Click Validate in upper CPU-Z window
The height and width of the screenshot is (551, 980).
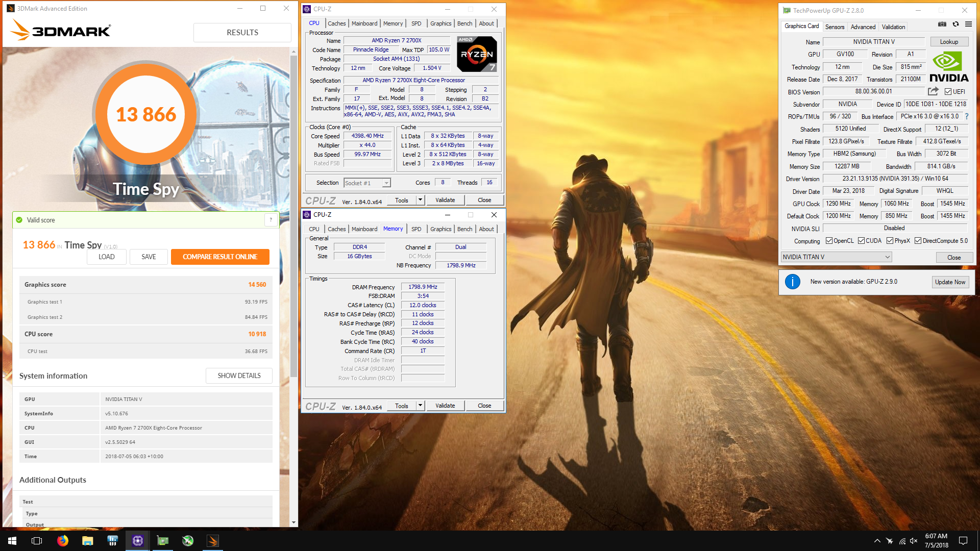coord(445,200)
